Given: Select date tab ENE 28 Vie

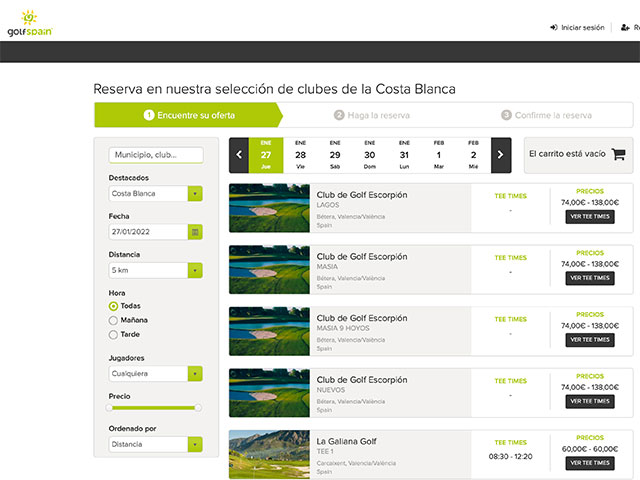Looking at the screenshot, I should click(x=300, y=155).
